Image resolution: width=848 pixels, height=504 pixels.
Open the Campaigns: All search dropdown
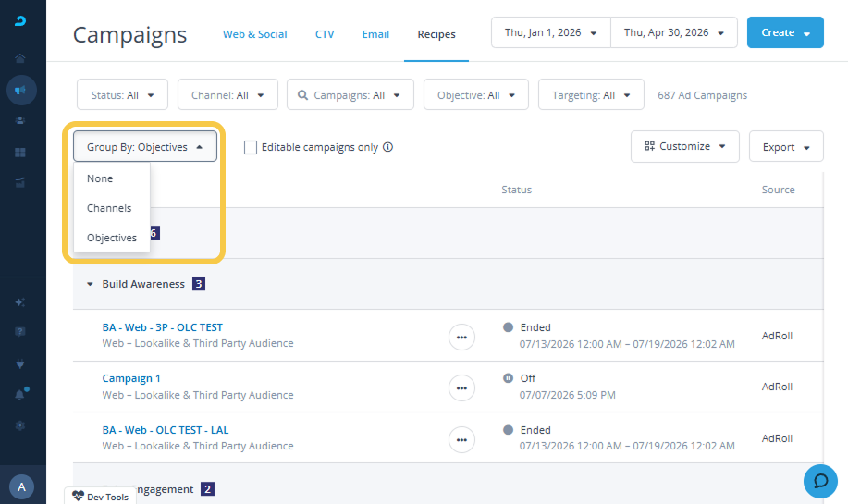pyautogui.click(x=350, y=94)
